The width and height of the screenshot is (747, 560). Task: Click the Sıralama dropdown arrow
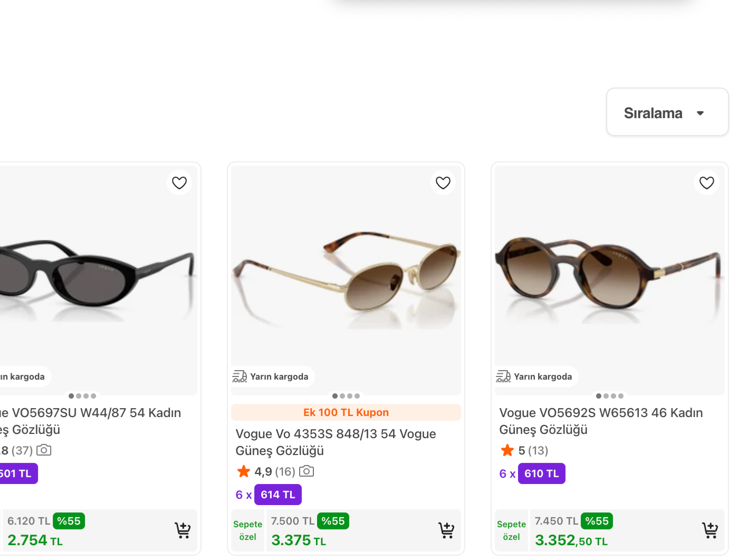[701, 113]
